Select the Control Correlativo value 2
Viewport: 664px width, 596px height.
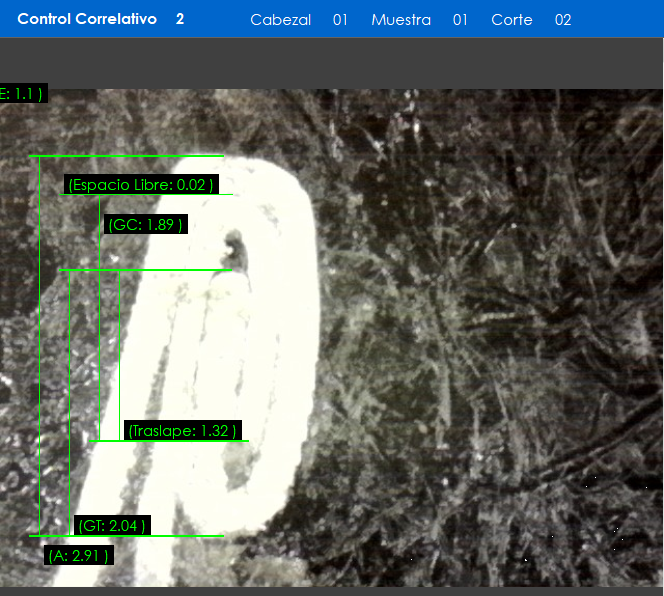tap(180, 19)
